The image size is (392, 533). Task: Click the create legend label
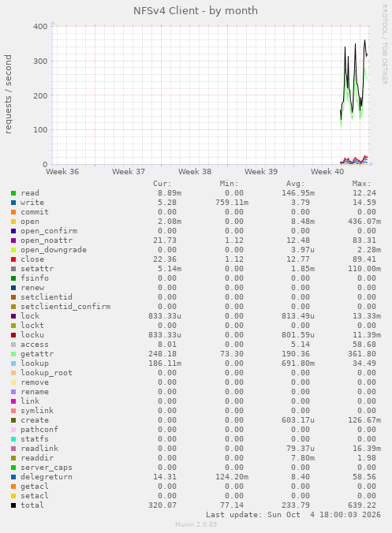35,420
